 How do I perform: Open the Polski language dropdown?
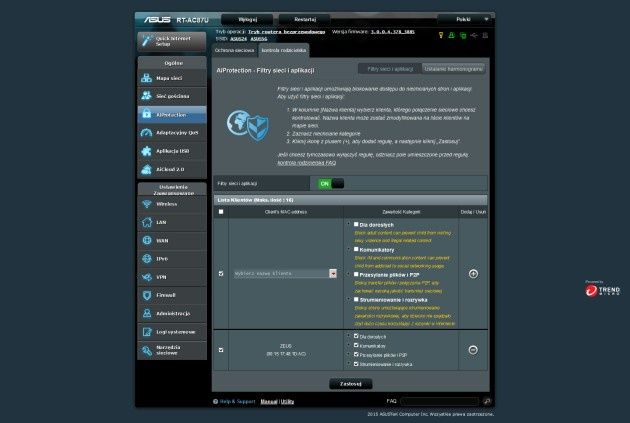[465, 19]
